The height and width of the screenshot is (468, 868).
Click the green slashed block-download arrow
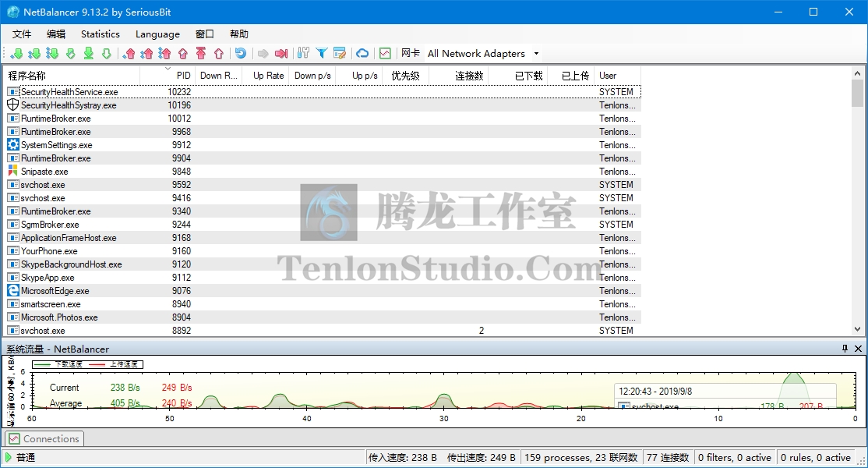[70, 53]
